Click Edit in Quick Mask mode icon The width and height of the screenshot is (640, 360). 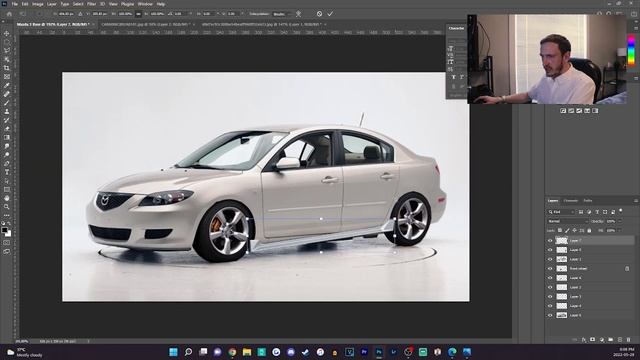pos(7,243)
